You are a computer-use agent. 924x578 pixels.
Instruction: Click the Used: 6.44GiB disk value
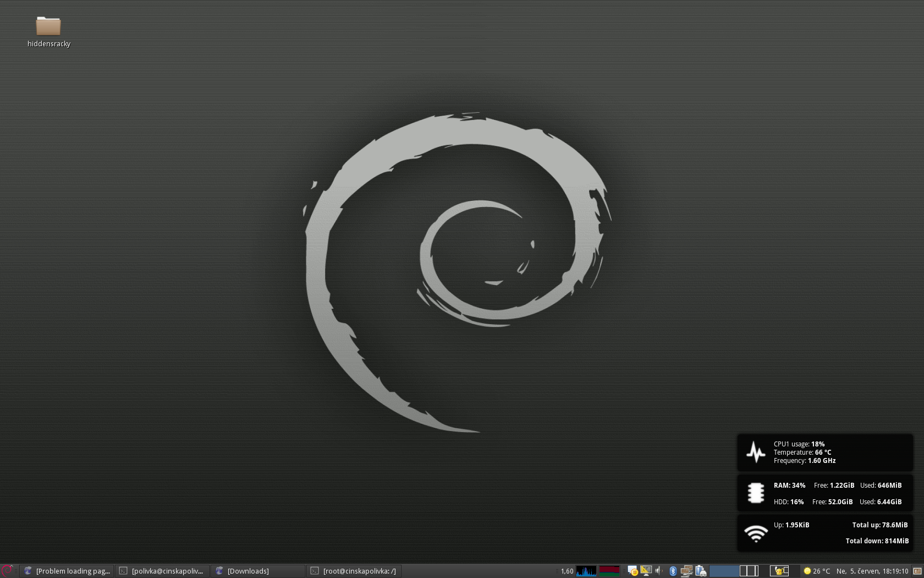881,502
